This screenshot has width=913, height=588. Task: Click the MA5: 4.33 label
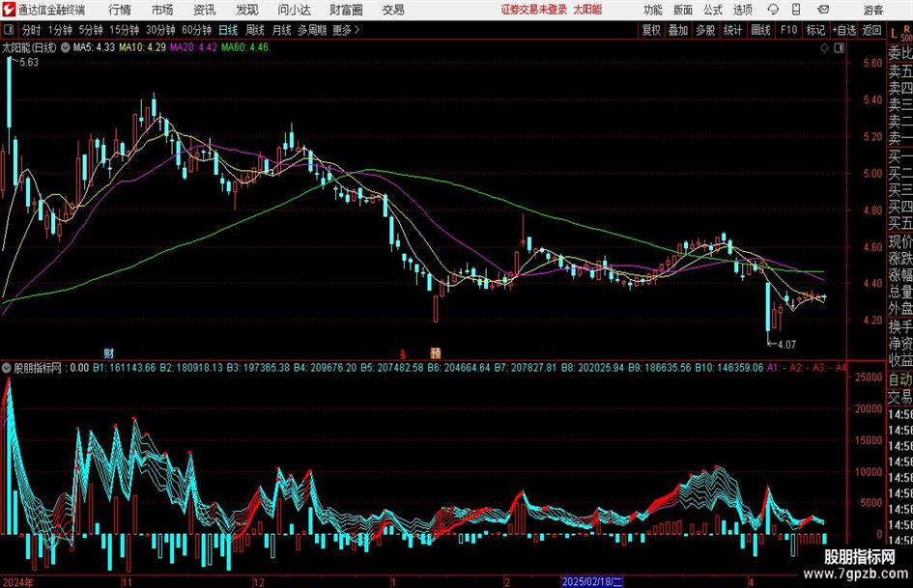click(x=94, y=47)
